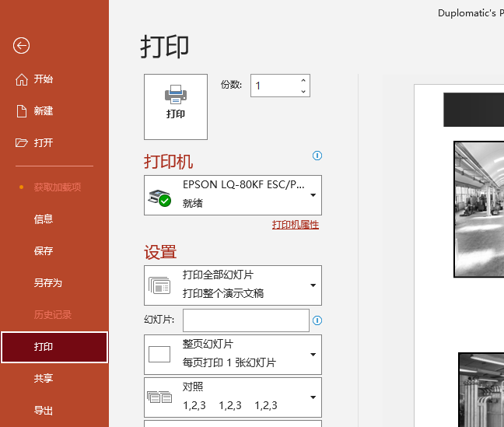Click the first slide preview image

point(479,209)
